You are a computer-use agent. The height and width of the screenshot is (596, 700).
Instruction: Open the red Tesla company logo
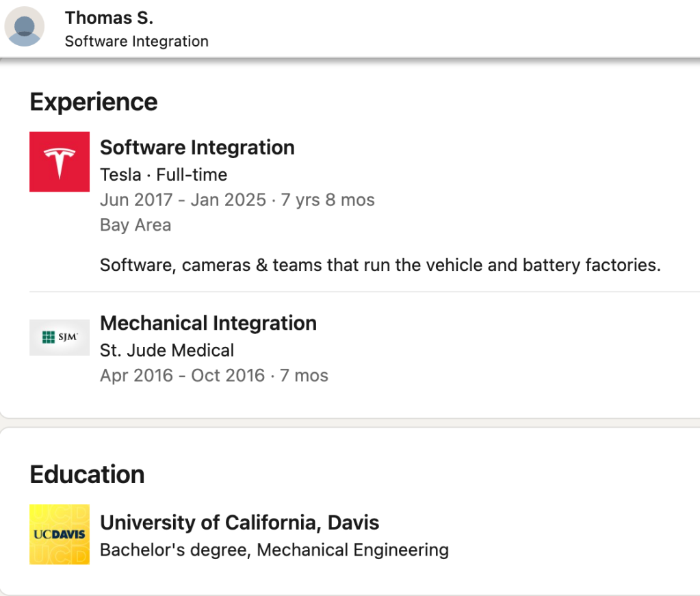(60, 161)
